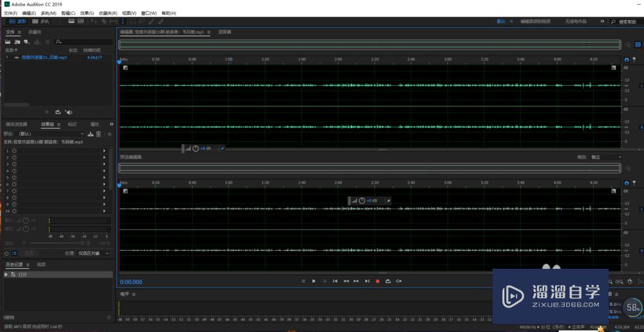The width and height of the screenshot is (644, 332).
Task: Open the Zoom independent dropdown in preview editor
Action: point(606,157)
